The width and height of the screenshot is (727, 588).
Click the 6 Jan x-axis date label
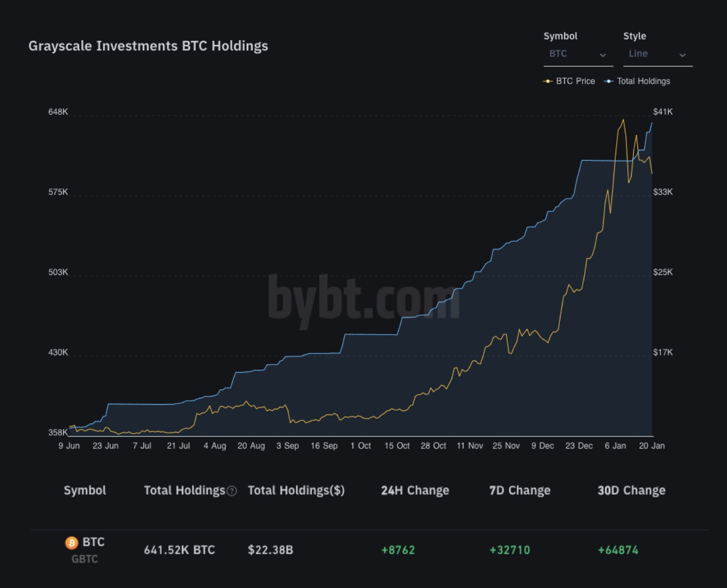click(615, 446)
